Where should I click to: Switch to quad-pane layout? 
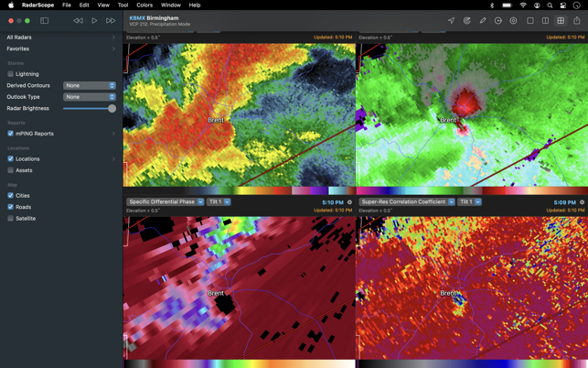click(561, 21)
